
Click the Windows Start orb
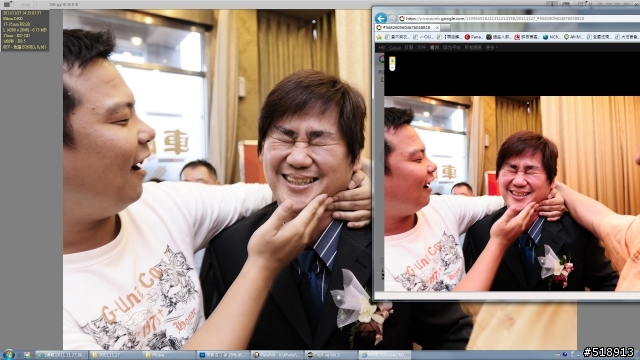coord(9,354)
